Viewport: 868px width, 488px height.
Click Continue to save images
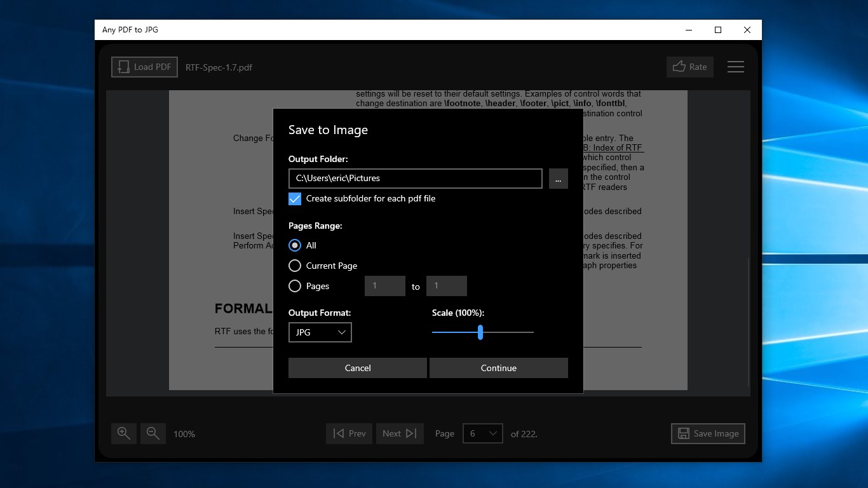coord(499,368)
